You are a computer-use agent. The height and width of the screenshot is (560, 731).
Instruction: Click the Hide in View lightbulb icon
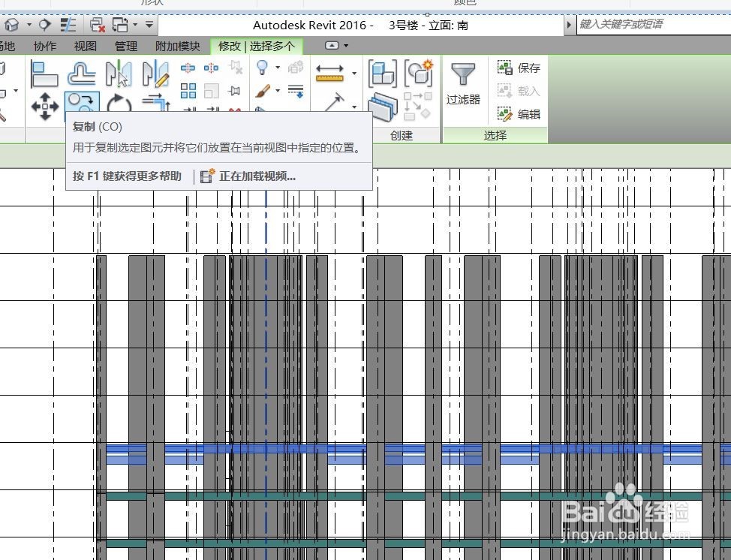[x=262, y=68]
